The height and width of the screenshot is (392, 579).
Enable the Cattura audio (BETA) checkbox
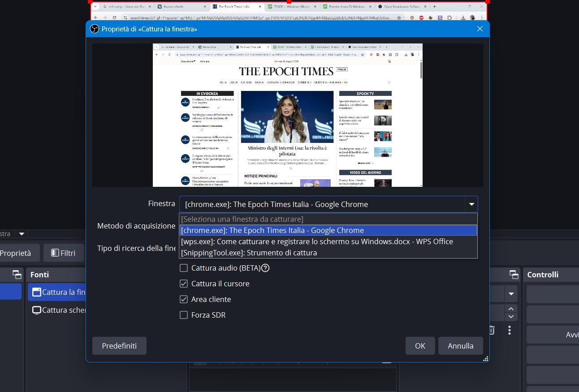184,268
